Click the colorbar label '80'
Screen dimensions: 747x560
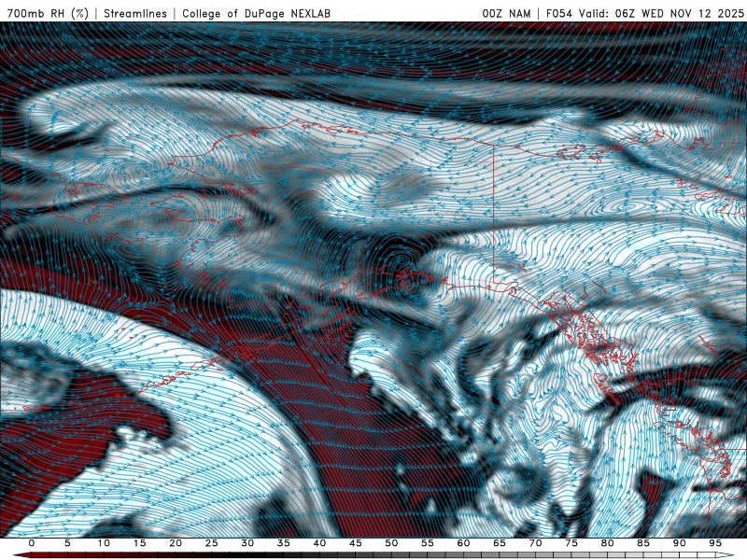point(607,543)
